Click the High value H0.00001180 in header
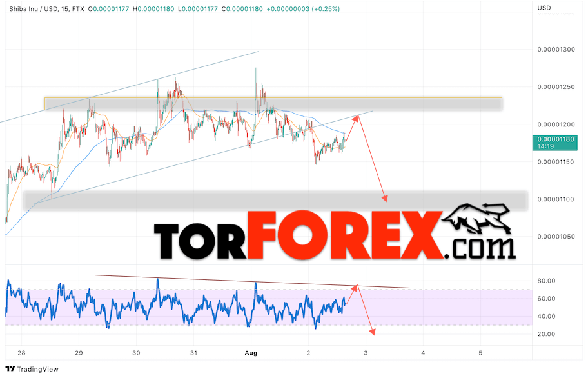This screenshot has height=378, width=588. [153, 8]
